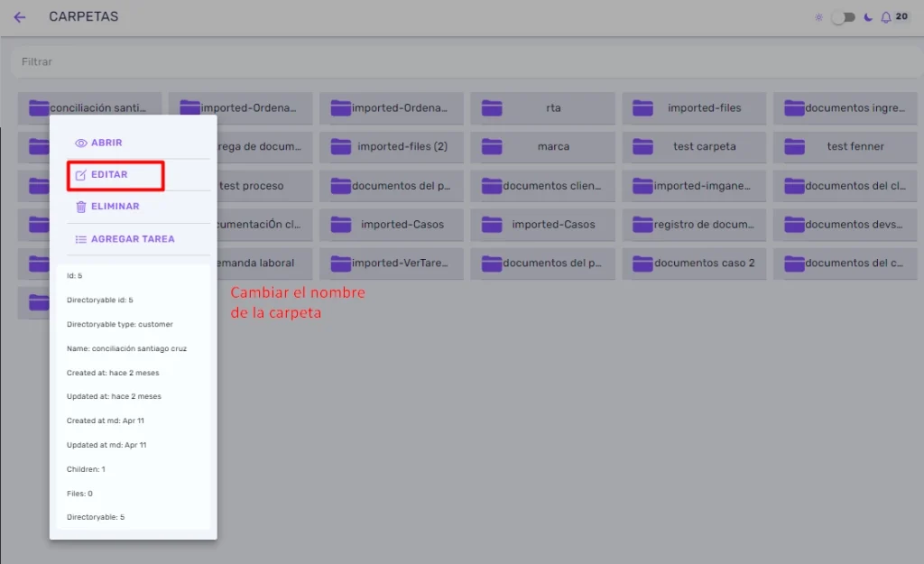Click the text 'Created at: hace 2 meses'
Screen dimensions: 924x564
tap(113, 373)
